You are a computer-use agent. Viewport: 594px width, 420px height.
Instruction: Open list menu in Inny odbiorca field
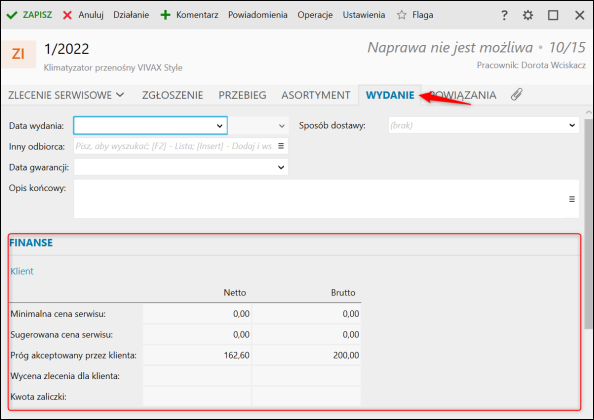click(x=281, y=146)
